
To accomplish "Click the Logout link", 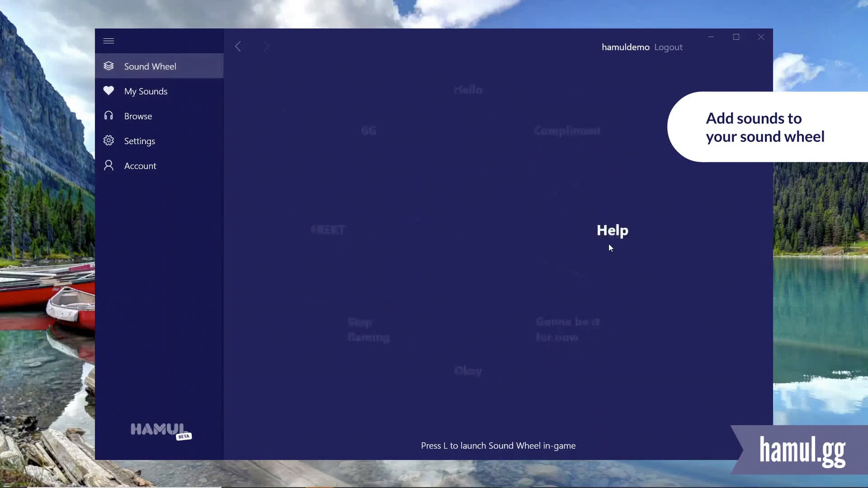I will (x=668, y=47).
